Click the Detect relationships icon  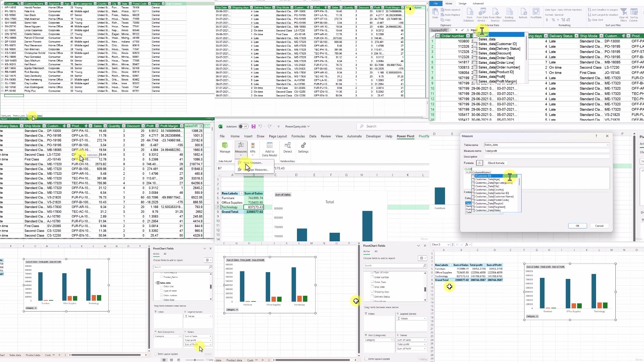click(288, 145)
